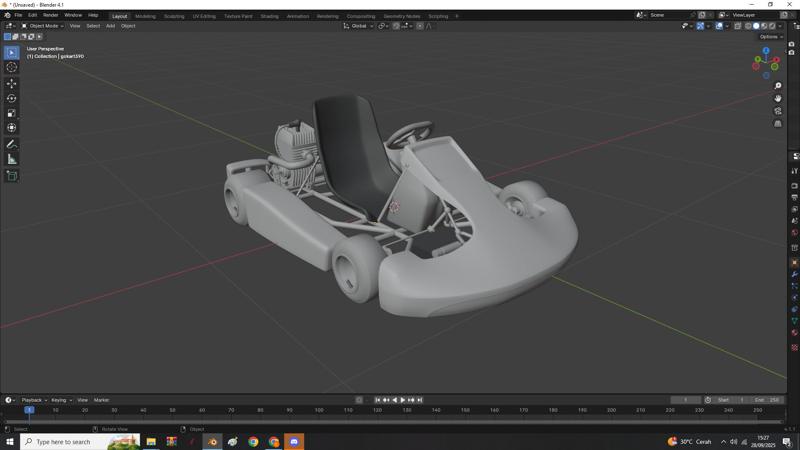Open timeline editor type dropdown
The width and height of the screenshot is (800, 450).
[10, 400]
